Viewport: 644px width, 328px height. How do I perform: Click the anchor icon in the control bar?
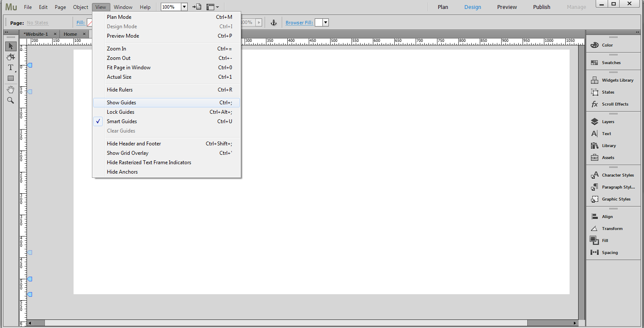[x=273, y=22]
